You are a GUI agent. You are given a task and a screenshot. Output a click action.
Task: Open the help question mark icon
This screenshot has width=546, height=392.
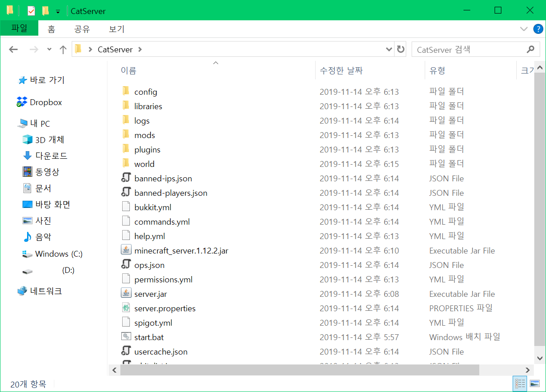pyautogui.click(x=538, y=29)
